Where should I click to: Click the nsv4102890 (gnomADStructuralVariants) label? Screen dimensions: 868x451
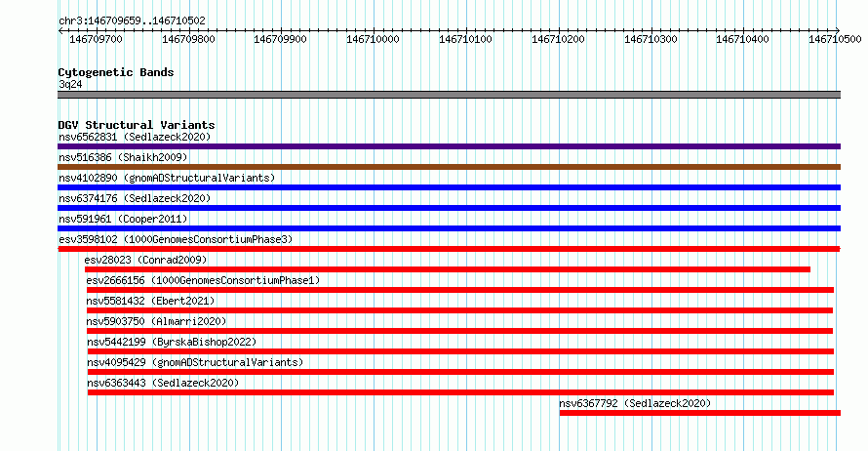(x=167, y=178)
